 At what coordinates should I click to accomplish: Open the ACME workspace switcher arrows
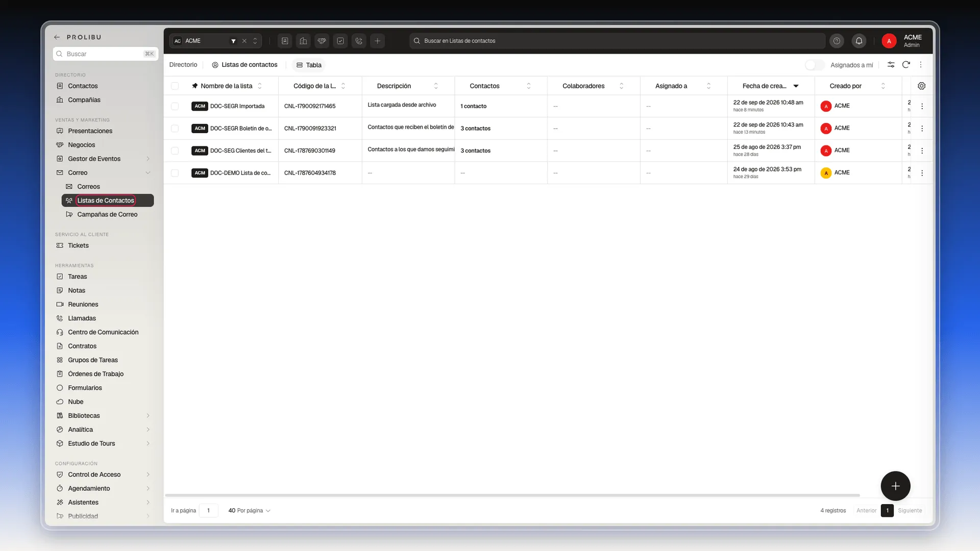(x=255, y=41)
